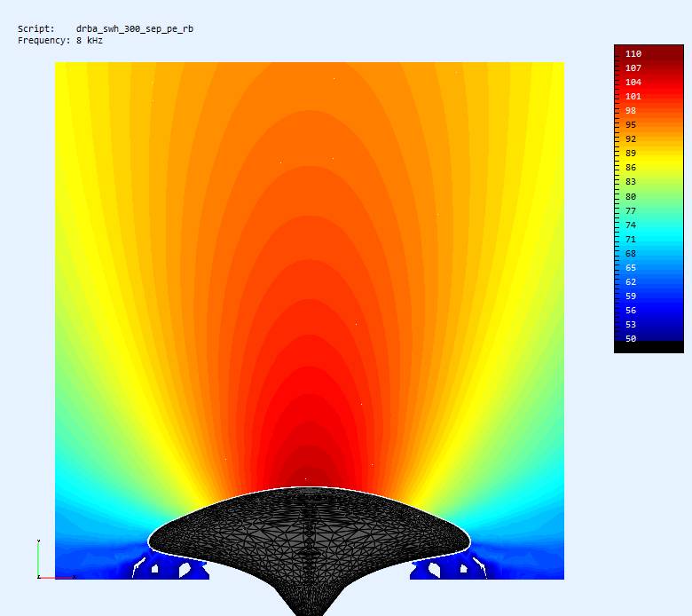Click the 68 value on the color legend
Screen dimensions: 692x616
[631, 254]
